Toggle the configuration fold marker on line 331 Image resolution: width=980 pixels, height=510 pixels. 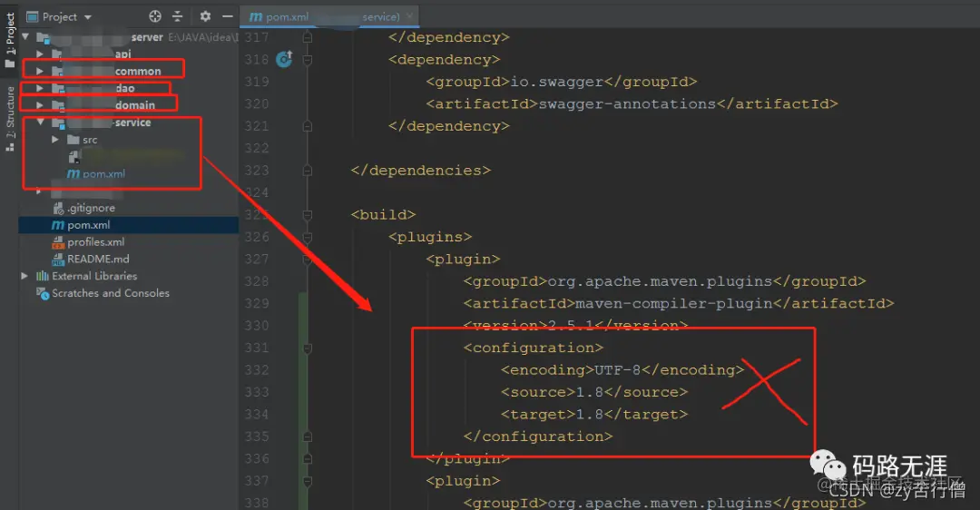[x=307, y=348]
